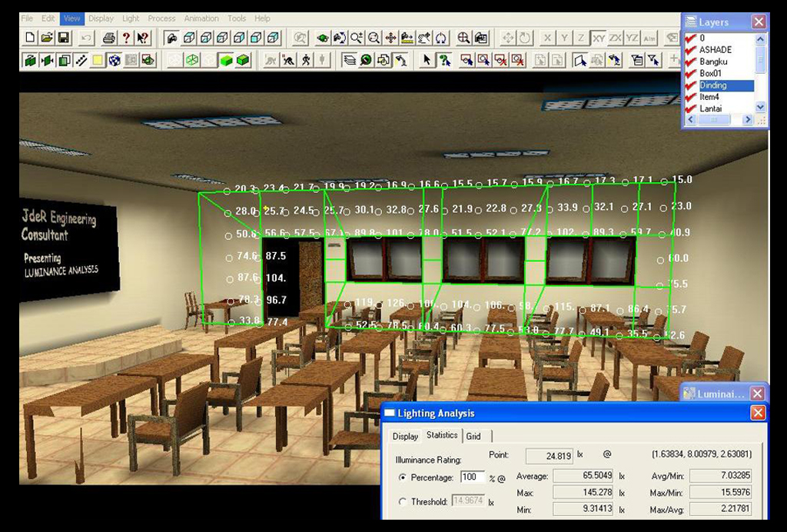Switch to the Grid tab
This screenshot has width=787, height=532.
click(475, 436)
